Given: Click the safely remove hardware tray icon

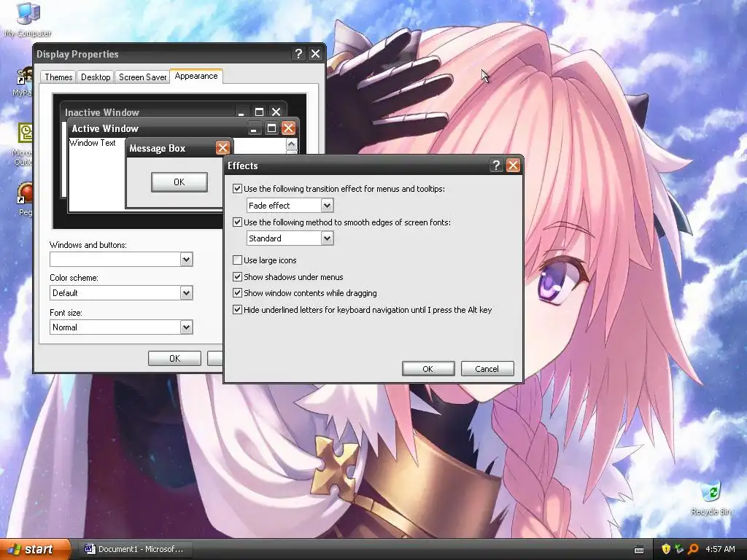Looking at the screenshot, I should pos(679,549).
